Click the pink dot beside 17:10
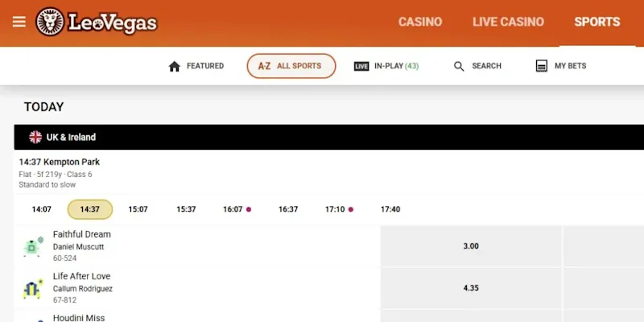The image size is (644, 322). [x=351, y=209]
